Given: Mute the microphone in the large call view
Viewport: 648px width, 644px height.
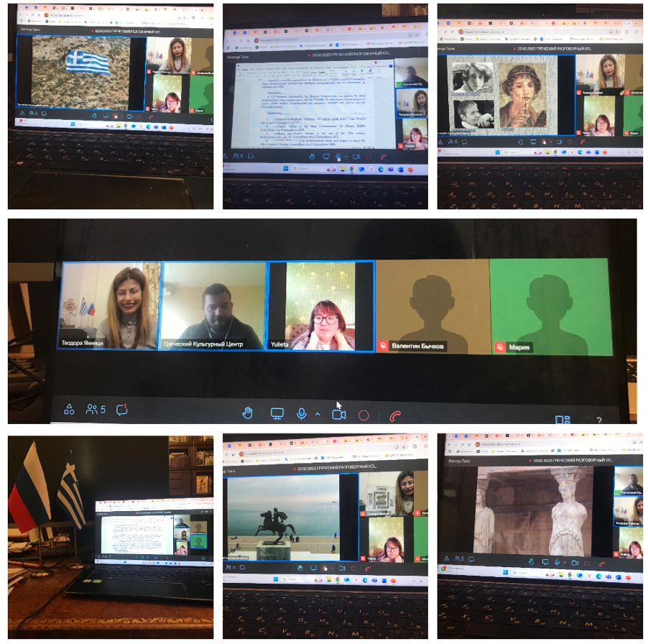Looking at the screenshot, I should click(x=302, y=414).
